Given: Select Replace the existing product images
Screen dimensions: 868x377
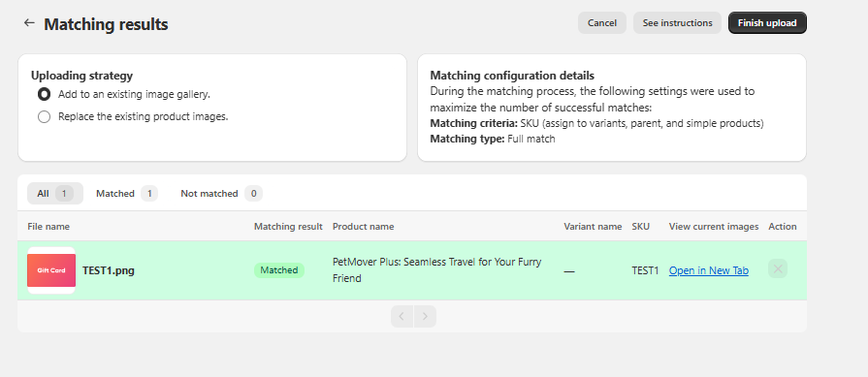Looking at the screenshot, I should 44,116.
